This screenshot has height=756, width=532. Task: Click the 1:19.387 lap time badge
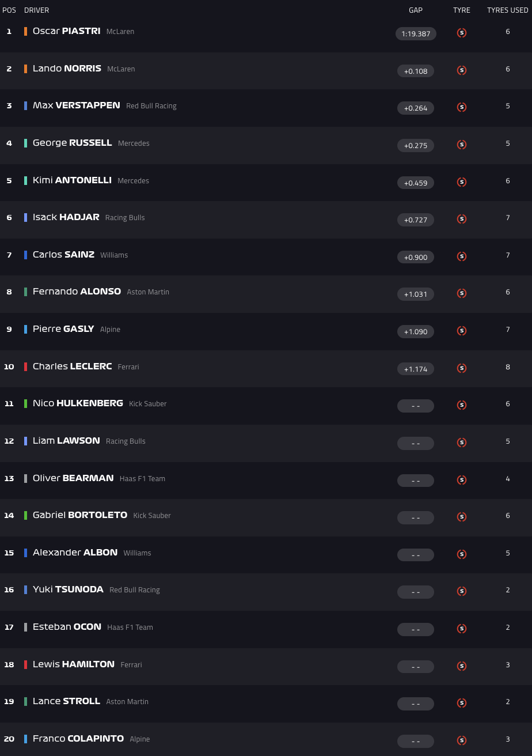(416, 34)
